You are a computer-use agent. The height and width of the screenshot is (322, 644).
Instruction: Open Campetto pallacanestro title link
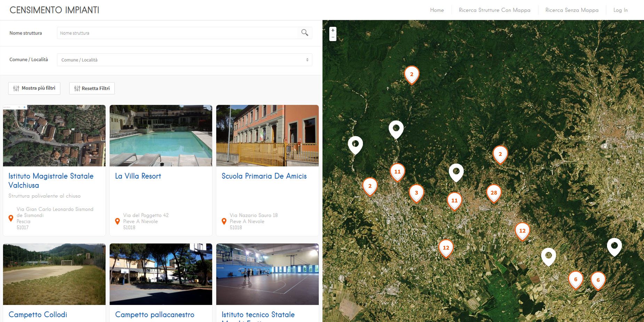point(155,315)
